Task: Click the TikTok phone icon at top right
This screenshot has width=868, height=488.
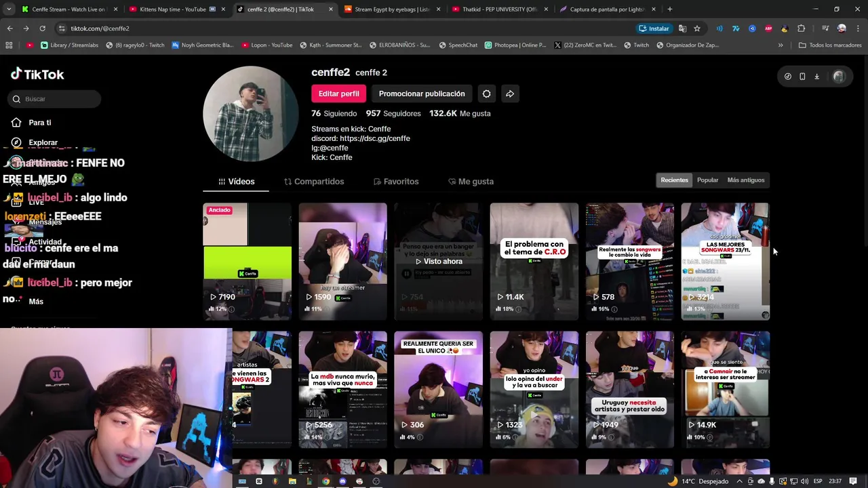Action: point(802,77)
